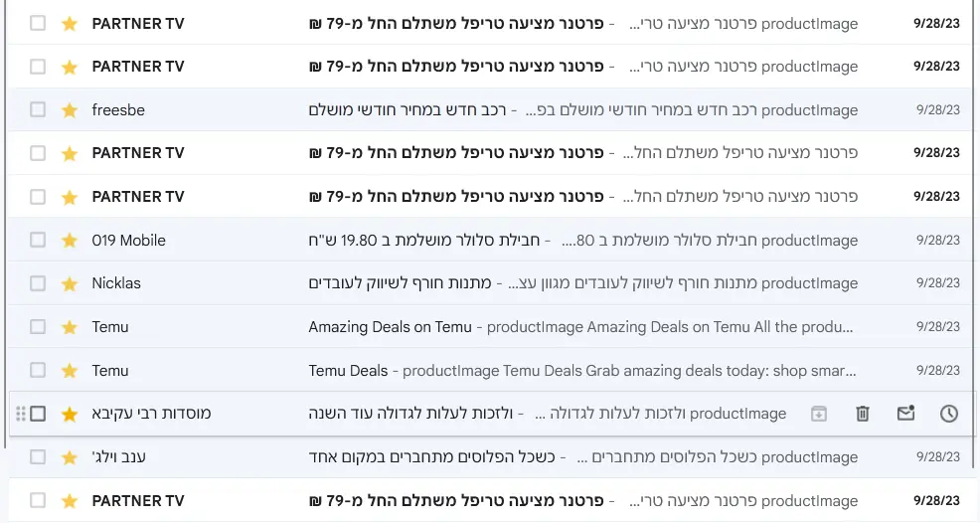This screenshot has height=523, width=980.
Task: Click the star on ענב וילג' email
Action: 70,457
